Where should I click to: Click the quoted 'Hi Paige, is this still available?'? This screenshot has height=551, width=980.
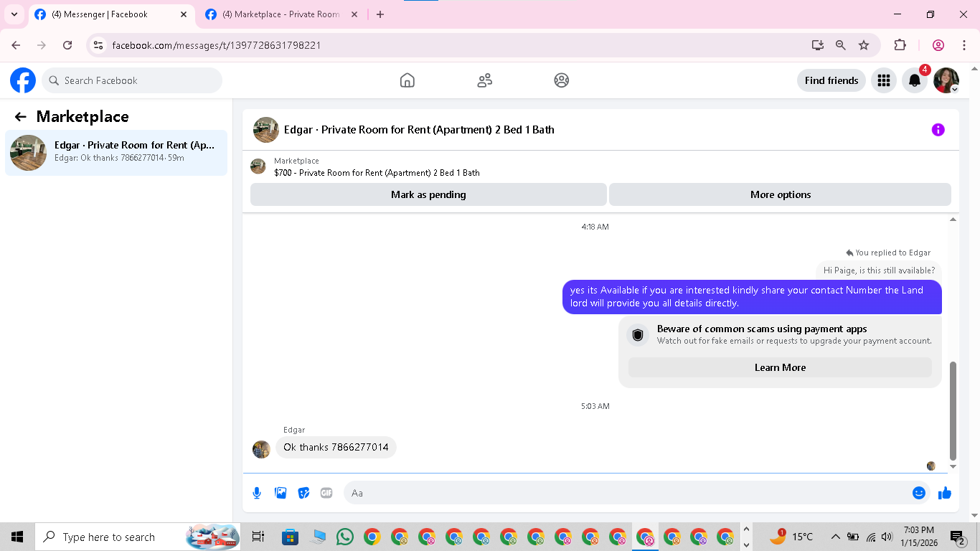click(879, 270)
